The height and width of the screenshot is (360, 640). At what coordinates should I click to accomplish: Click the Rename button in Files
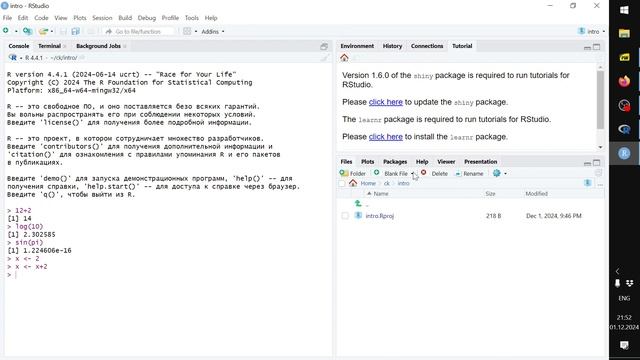(469, 173)
